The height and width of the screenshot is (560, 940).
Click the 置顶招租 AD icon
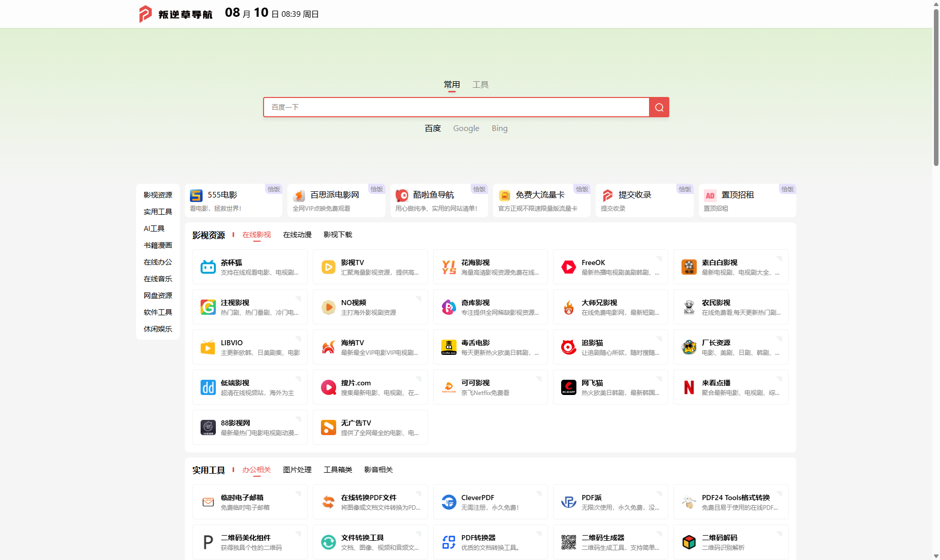coord(710,195)
